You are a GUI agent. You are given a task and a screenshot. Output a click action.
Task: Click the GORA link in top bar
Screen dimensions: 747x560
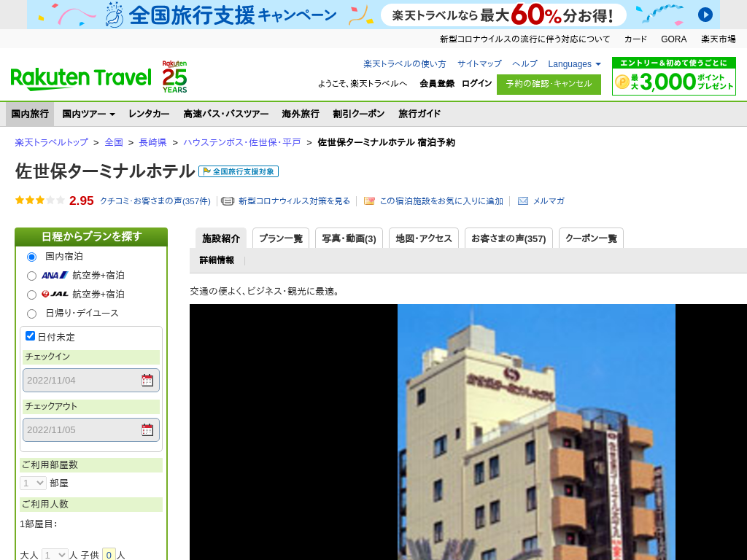coord(673,39)
